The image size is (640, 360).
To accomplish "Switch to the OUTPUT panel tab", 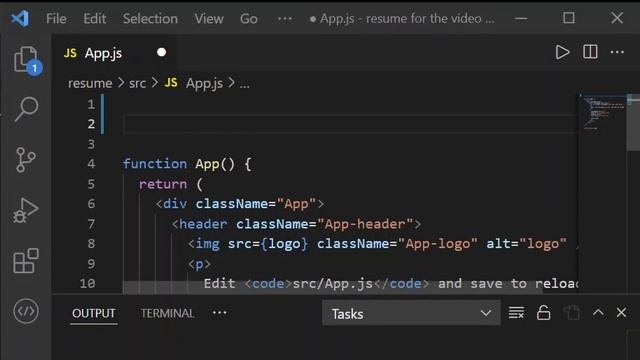I will coord(93,313).
